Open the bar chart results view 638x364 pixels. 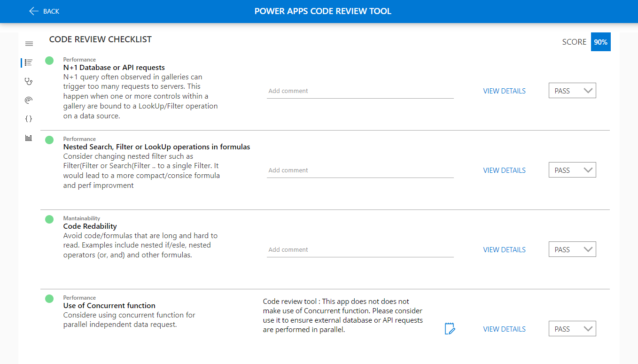click(x=29, y=138)
